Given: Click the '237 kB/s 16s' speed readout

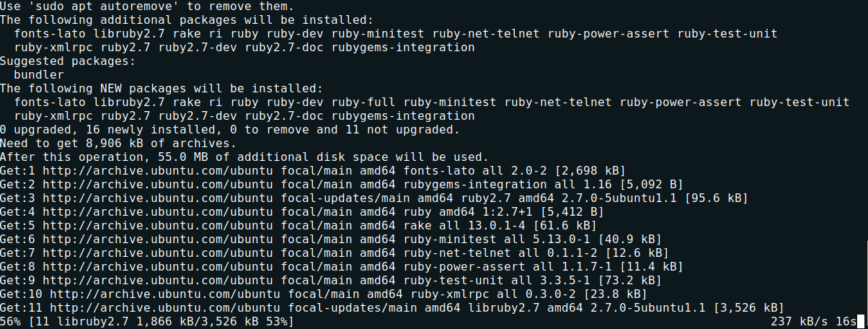Looking at the screenshot, I should point(813,322).
